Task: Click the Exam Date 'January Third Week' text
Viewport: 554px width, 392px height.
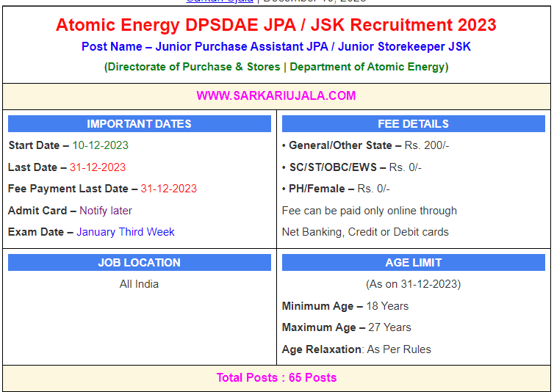Action: pyautogui.click(x=126, y=232)
